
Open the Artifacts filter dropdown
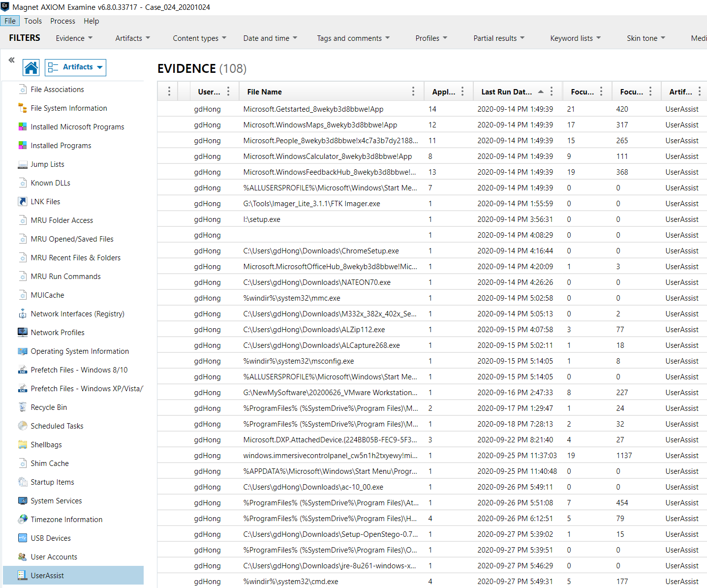coord(133,38)
